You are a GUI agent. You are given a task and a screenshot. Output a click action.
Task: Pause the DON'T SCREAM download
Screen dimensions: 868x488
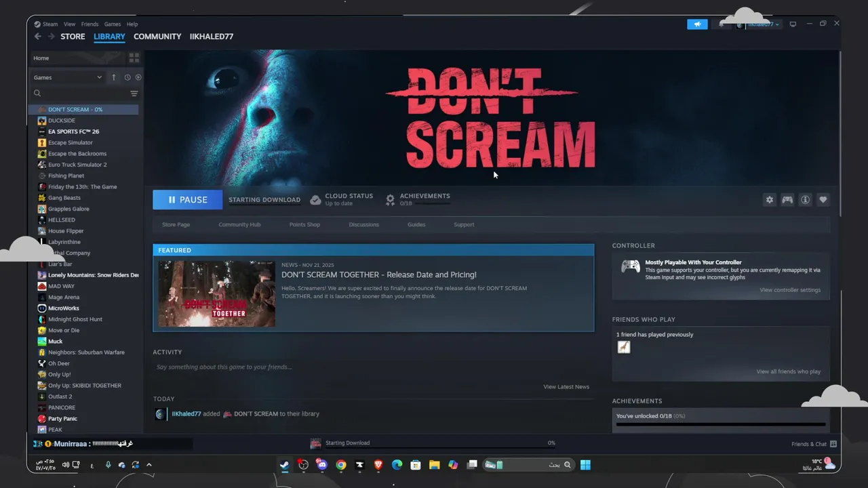tap(188, 200)
